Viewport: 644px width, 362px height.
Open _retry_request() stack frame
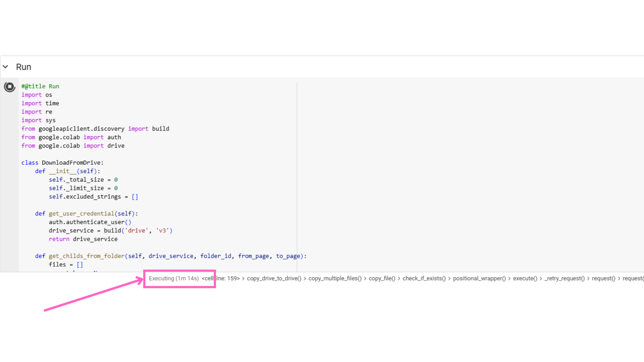[564, 278]
